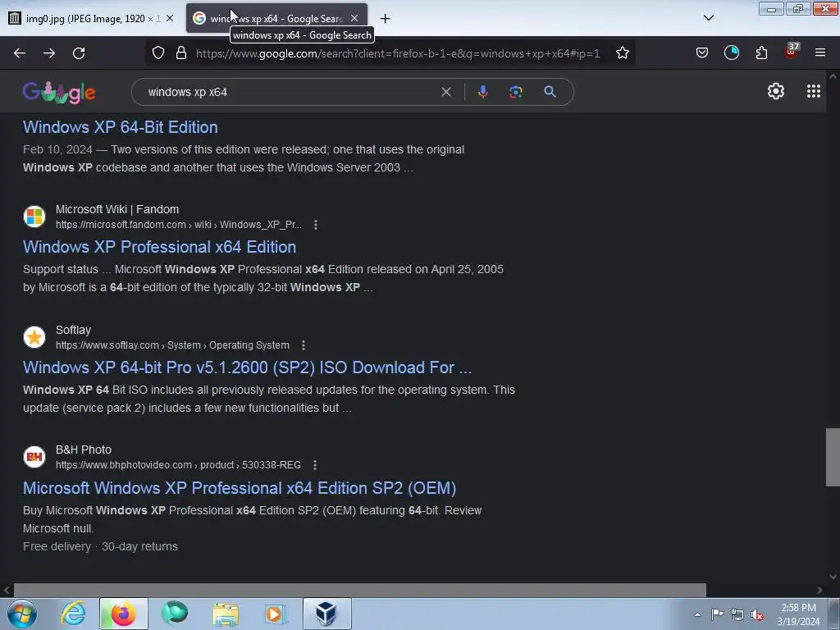Open Microsoft Windows XP x64 SP2 OEM link
Viewport: 840px width, 630px height.
point(240,488)
